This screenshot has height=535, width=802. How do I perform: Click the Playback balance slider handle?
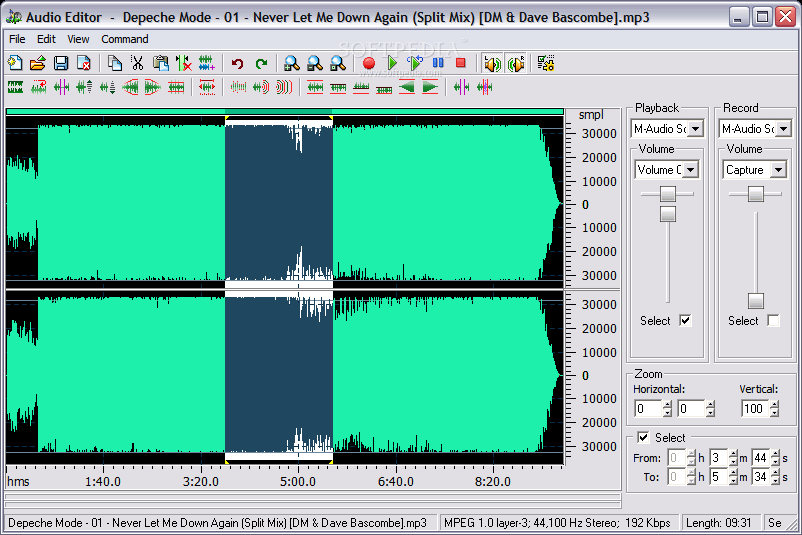pyautogui.click(x=667, y=194)
